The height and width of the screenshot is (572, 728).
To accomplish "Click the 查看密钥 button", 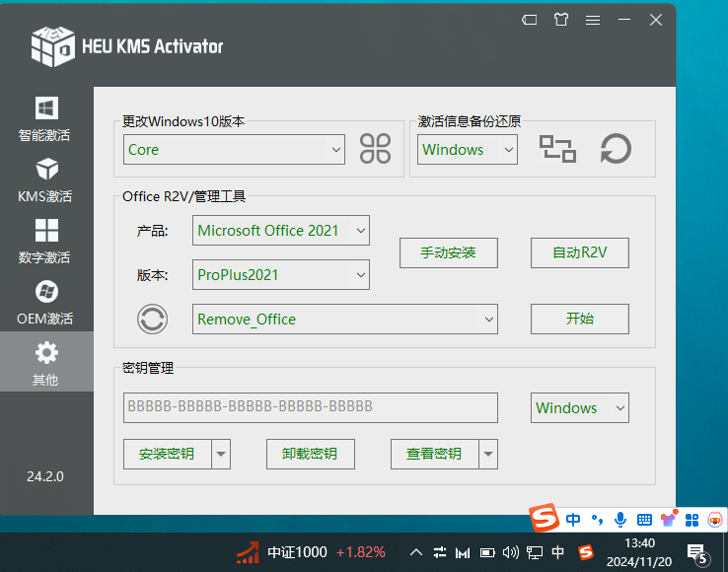I will click(435, 454).
